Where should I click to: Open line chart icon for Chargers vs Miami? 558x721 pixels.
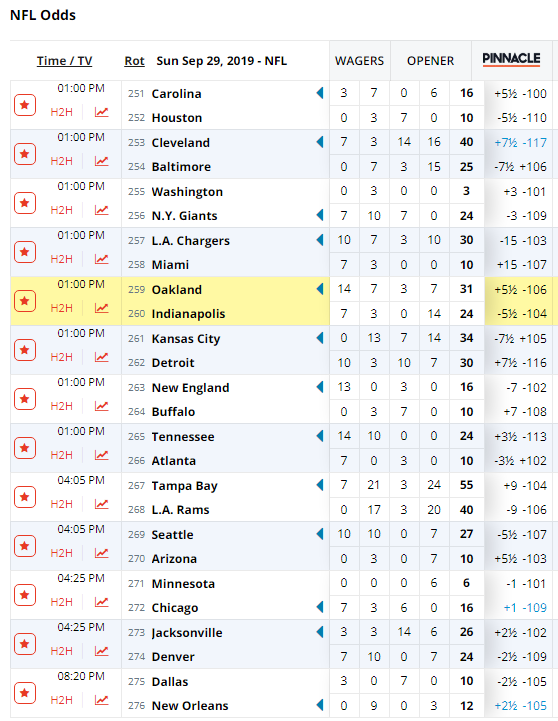pos(102,259)
